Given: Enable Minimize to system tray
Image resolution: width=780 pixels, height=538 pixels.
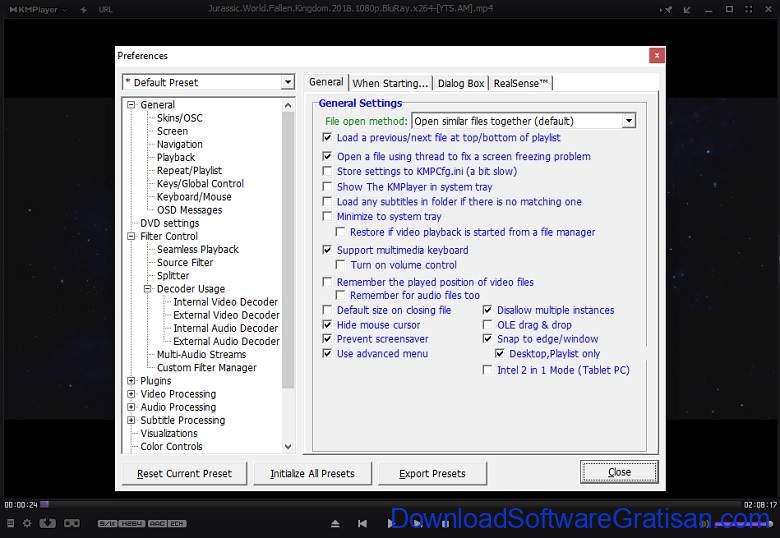Looking at the screenshot, I should coord(327,216).
